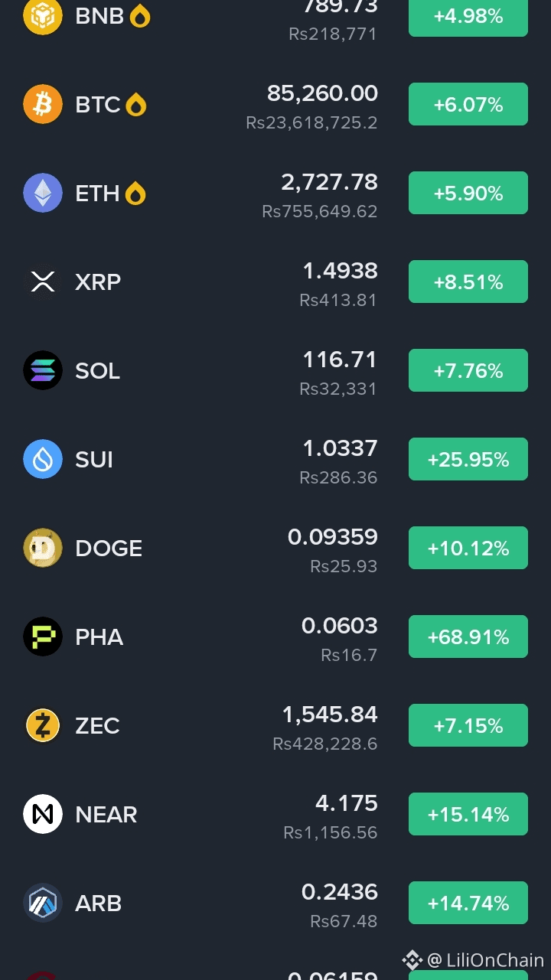Viewport: 551px width, 980px height.
Task: Tap the BTC +6.07% change button
Action: (x=468, y=104)
